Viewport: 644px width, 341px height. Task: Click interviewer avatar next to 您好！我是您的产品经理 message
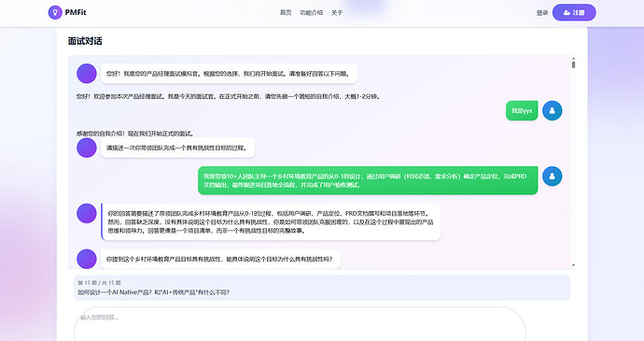pos(87,74)
